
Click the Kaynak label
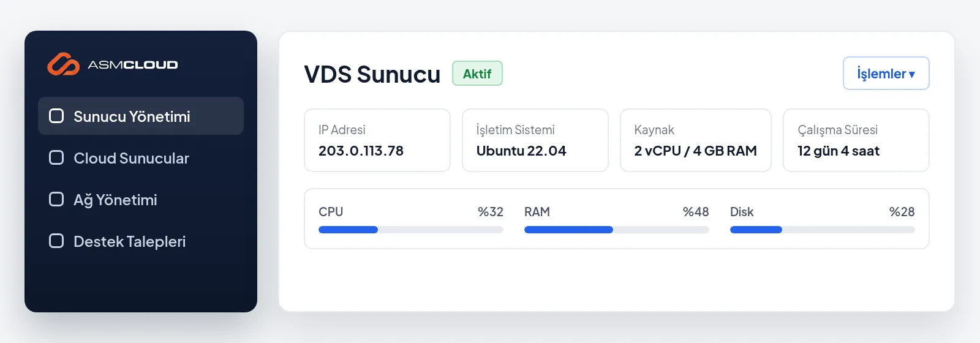point(654,130)
